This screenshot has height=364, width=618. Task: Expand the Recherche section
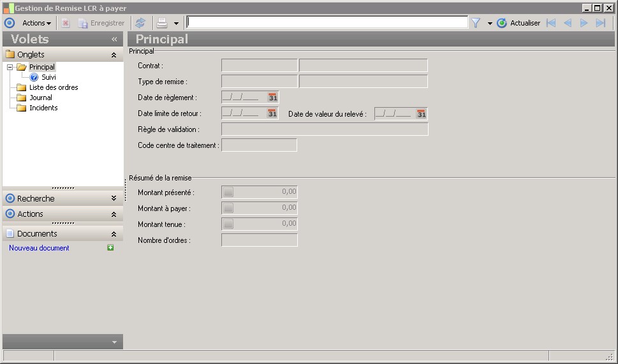(x=114, y=198)
